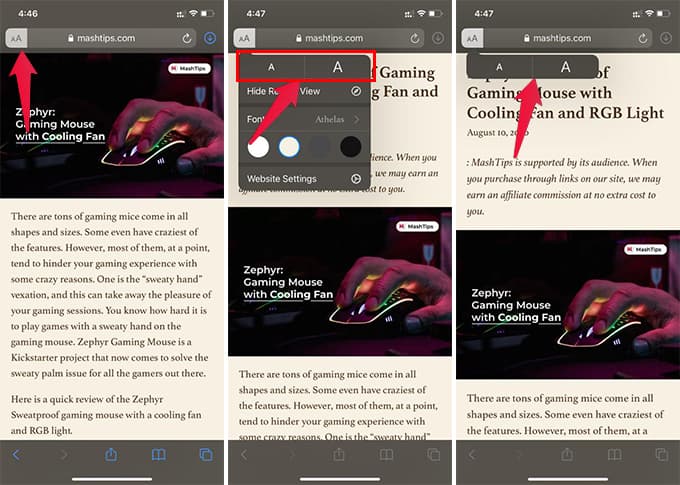Decrease text size with small A in middle screenshot
The width and height of the screenshot is (680, 485).
click(x=271, y=67)
